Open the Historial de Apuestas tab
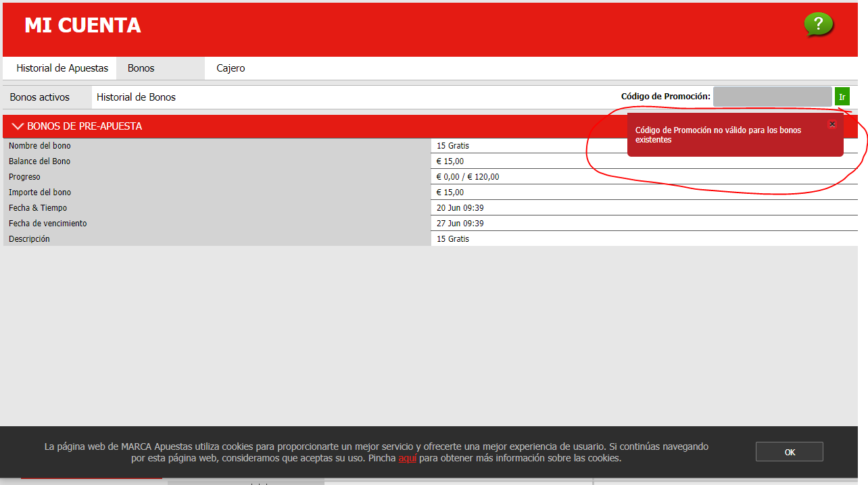 click(x=62, y=68)
